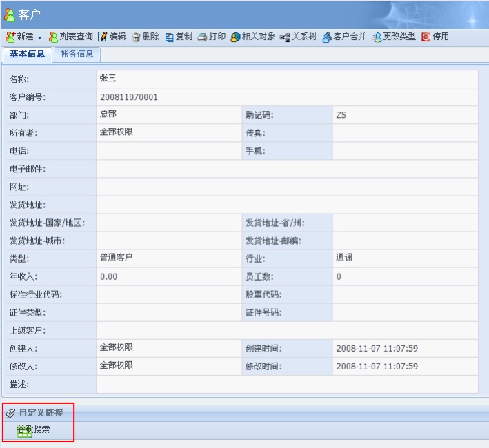Click the 自定义链接 paperclip icon
This screenshot has width=489, height=448.
10,413
